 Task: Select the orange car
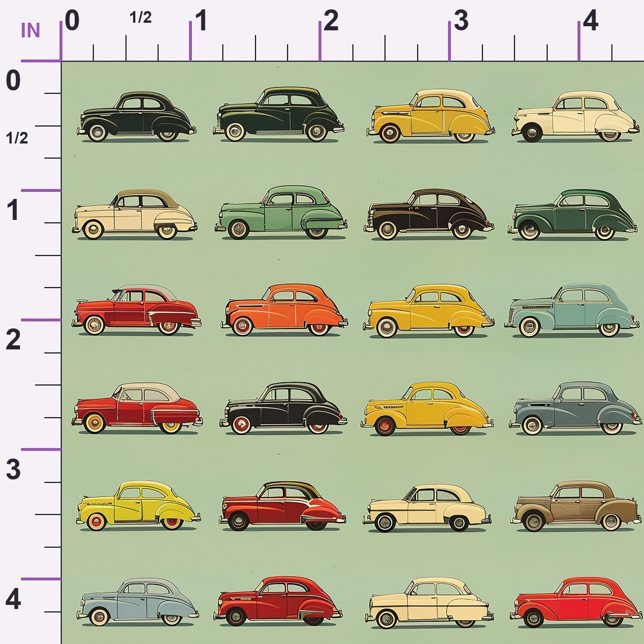pos(284,310)
